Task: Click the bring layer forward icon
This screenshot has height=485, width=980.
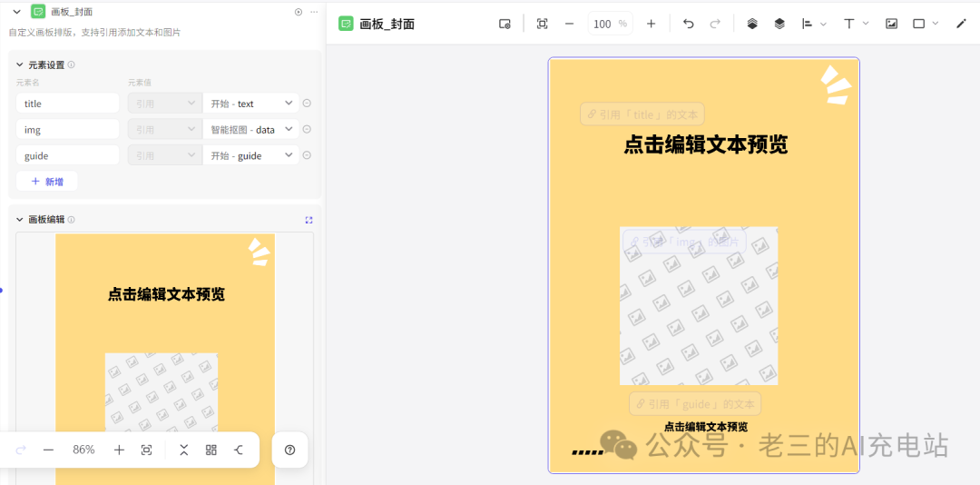Action: coord(752,24)
